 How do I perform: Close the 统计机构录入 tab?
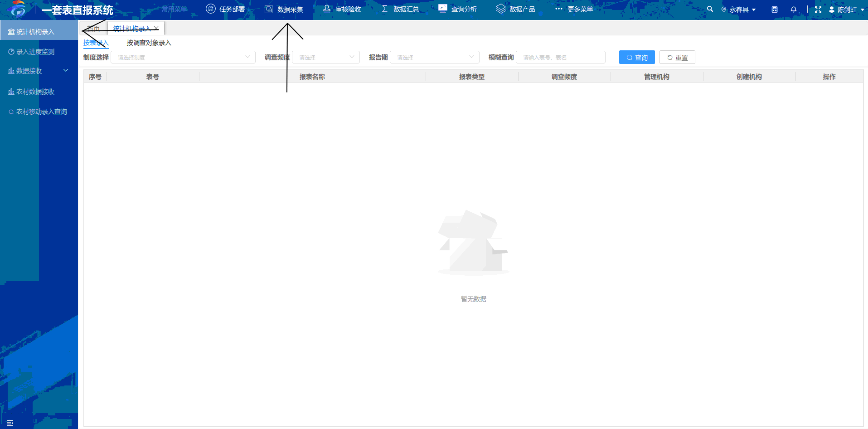tap(156, 28)
